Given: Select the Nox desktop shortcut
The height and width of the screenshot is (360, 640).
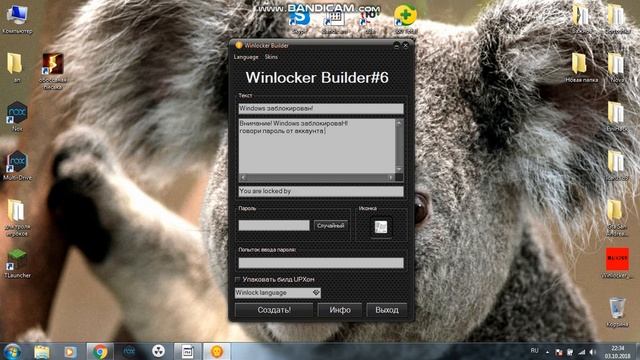Looking at the screenshot, I should tap(17, 117).
